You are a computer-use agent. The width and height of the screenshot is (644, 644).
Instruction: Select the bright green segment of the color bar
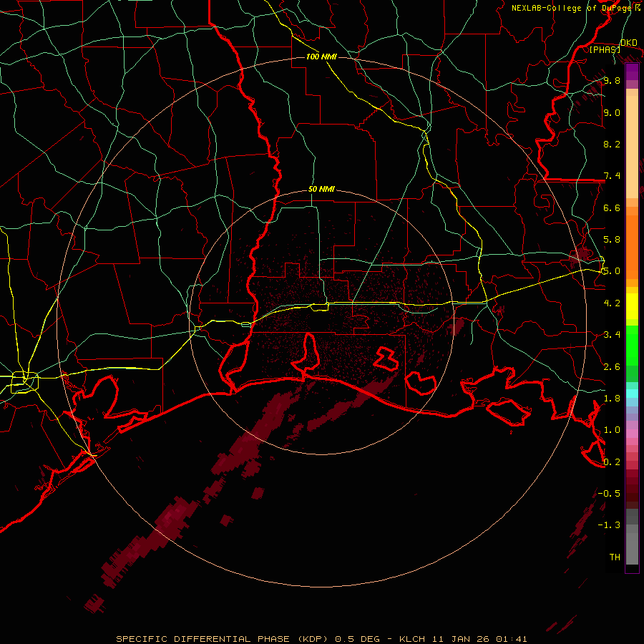point(632,346)
